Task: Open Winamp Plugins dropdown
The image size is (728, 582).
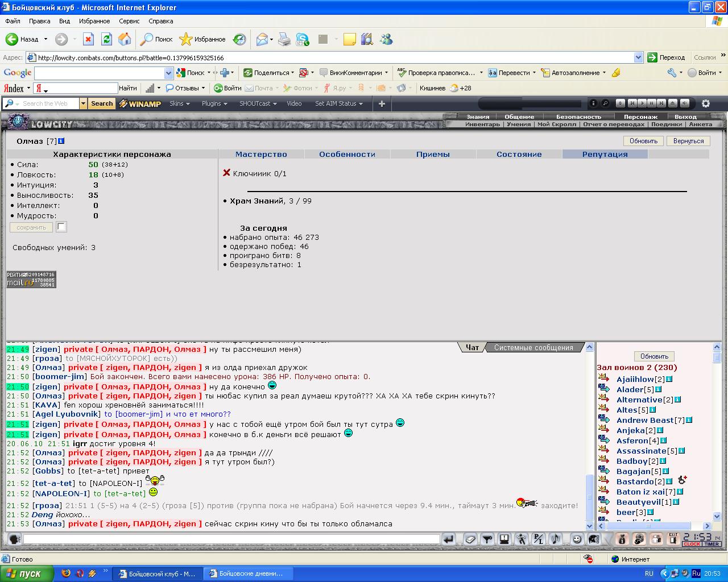Action: pos(214,103)
